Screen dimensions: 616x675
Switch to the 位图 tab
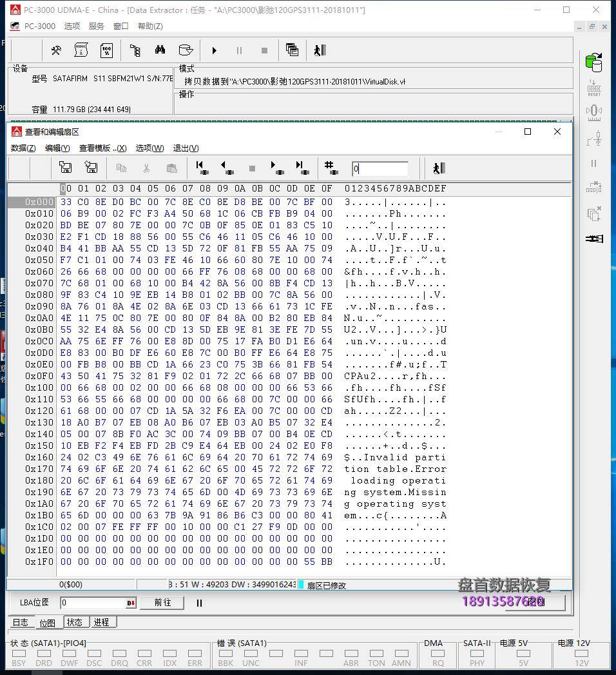[x=47, y=623]
